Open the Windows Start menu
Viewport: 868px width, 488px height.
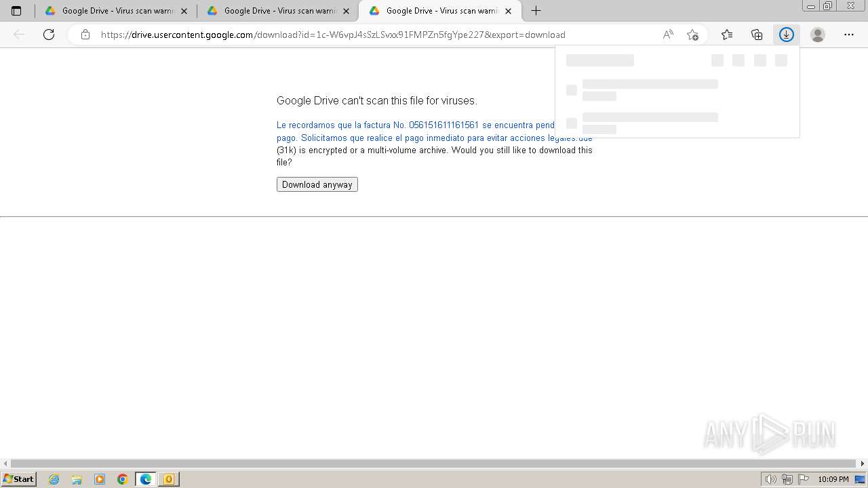click(19, 479)
